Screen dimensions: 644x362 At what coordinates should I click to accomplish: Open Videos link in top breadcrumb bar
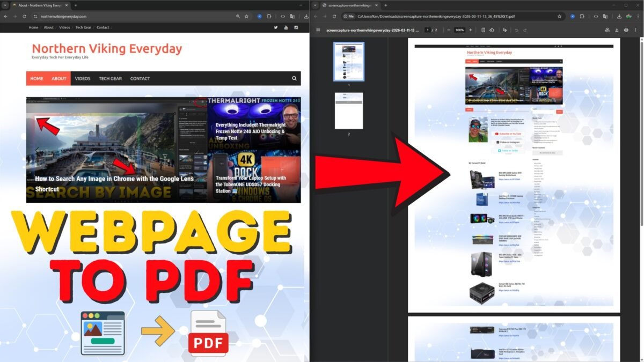pyautogui.click(x=64, y=27)
